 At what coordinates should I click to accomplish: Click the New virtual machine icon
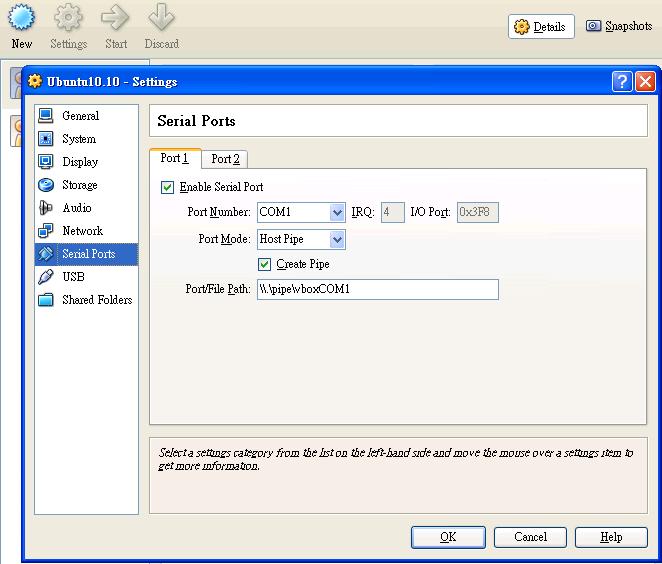coord(21,17)
